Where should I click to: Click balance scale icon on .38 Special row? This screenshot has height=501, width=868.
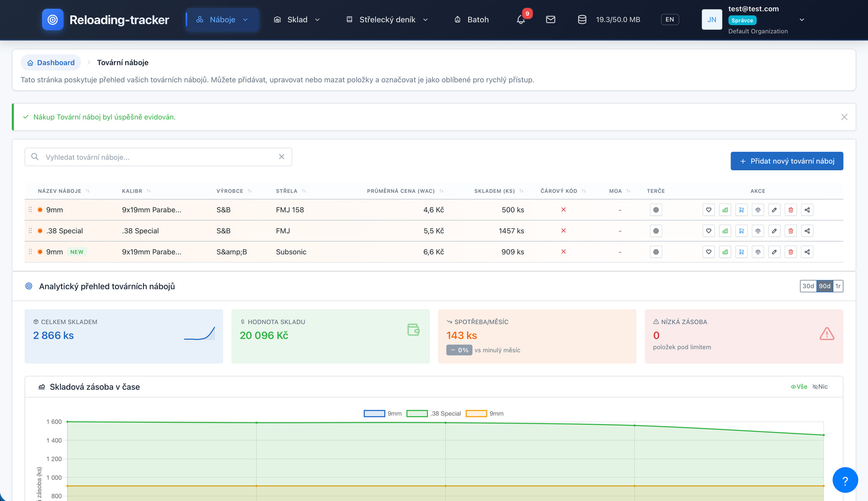tap(758, 231)
